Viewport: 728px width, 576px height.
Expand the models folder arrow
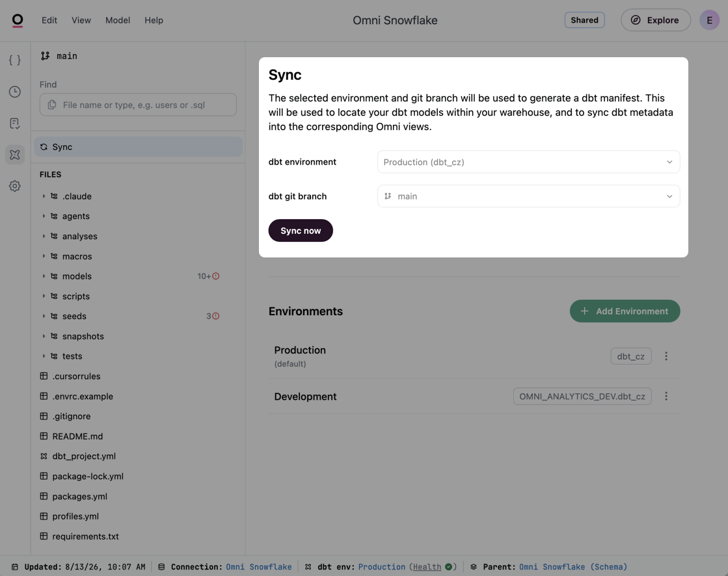point(44,276)
